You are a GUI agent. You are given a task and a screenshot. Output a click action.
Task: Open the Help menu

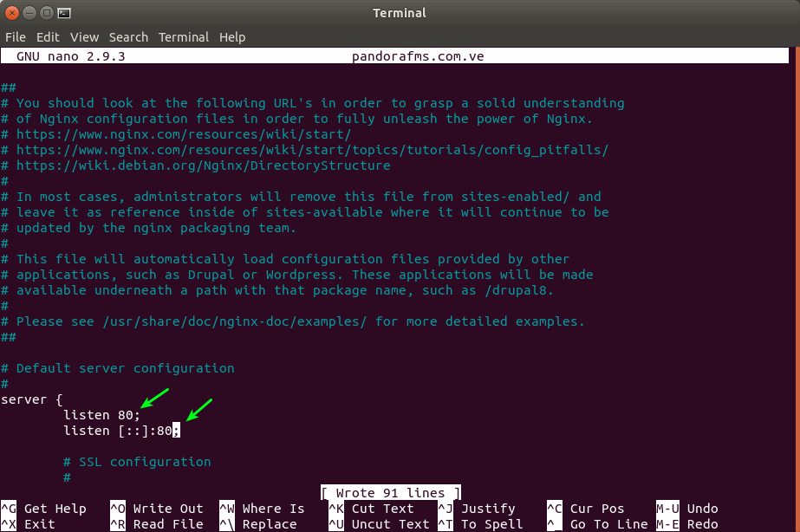(232, 37)
